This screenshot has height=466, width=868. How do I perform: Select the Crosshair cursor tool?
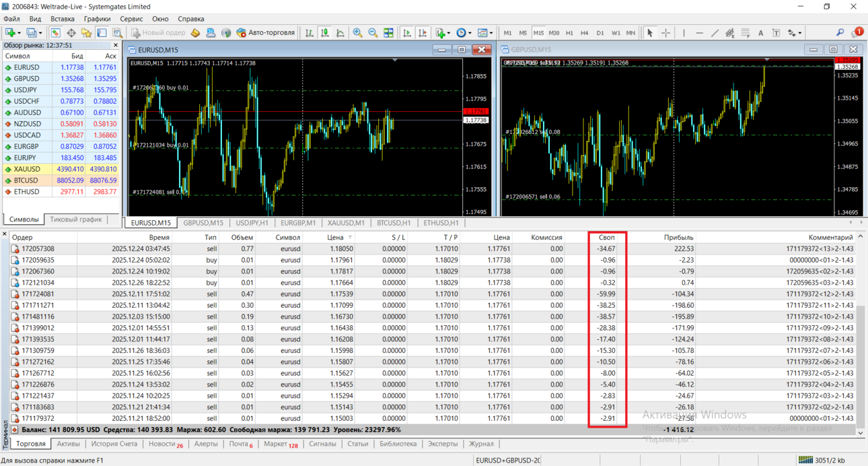click(x=665, y=32)
